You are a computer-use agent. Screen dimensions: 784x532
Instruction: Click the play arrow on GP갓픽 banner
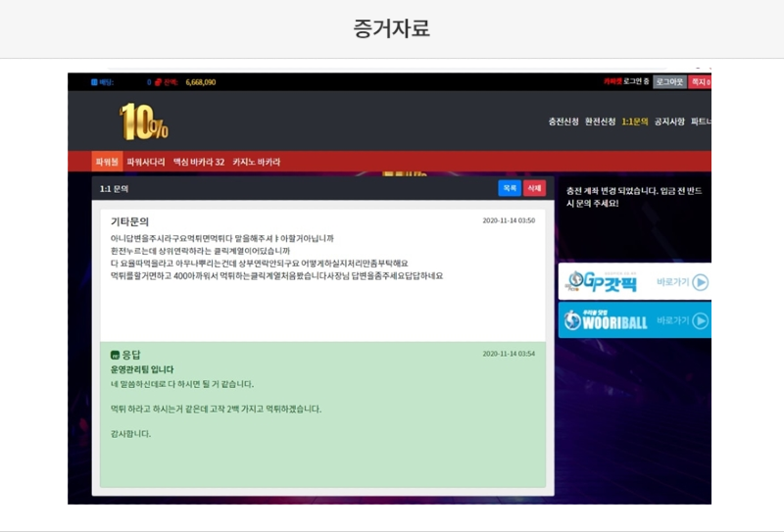(700, 282)
